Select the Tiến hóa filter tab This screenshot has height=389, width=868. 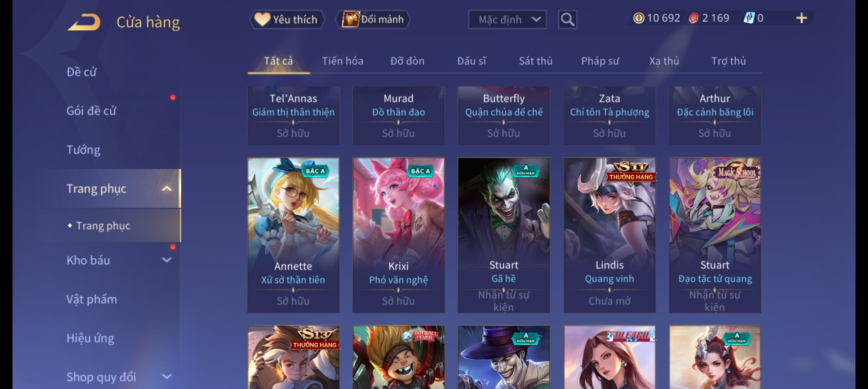[x=342, y=61]
